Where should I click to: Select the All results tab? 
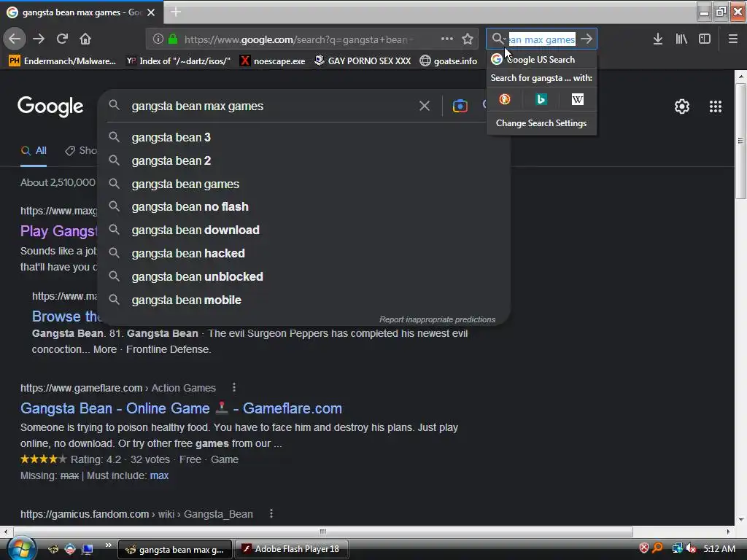(x=34, y=151)
